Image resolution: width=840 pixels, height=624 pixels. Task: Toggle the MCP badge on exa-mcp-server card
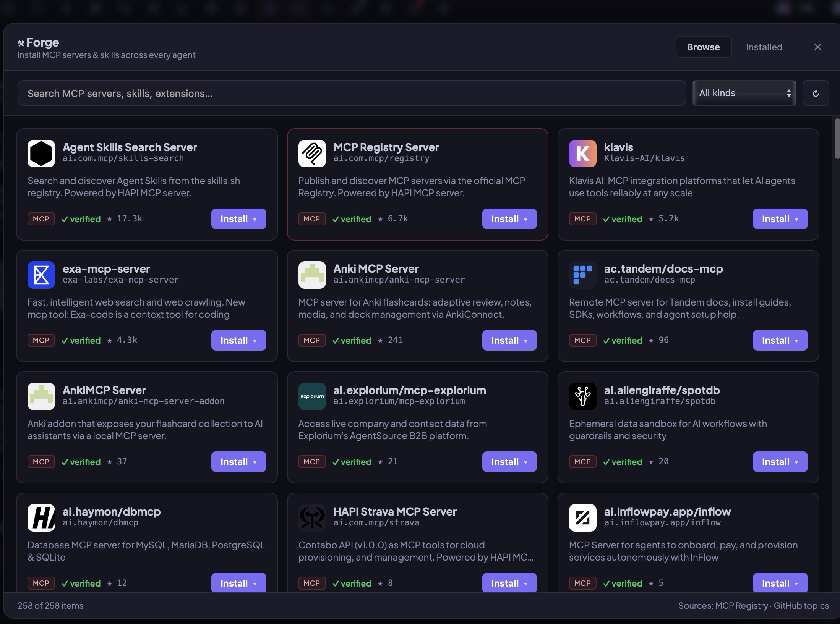tap(41, 340)
